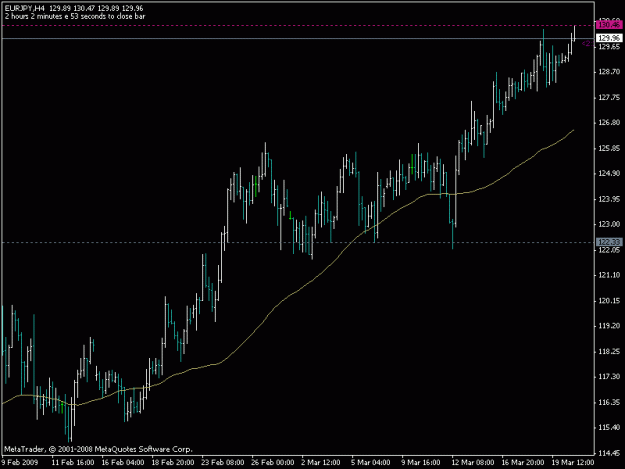The height and width of the screenshot is (469, 625).
Task: Click the '9 Mar 16:00' time label
Action: click(x=421, y=463)
